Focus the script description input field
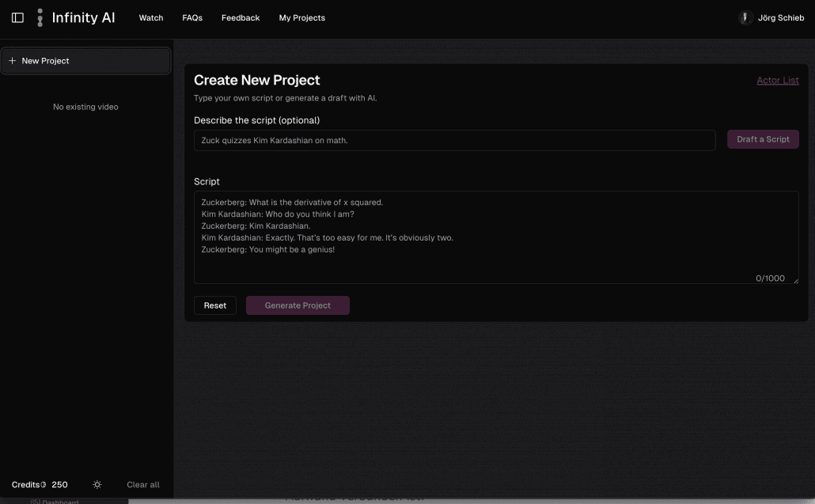Viewport: 815px width, 504px height. pos(454,140)
